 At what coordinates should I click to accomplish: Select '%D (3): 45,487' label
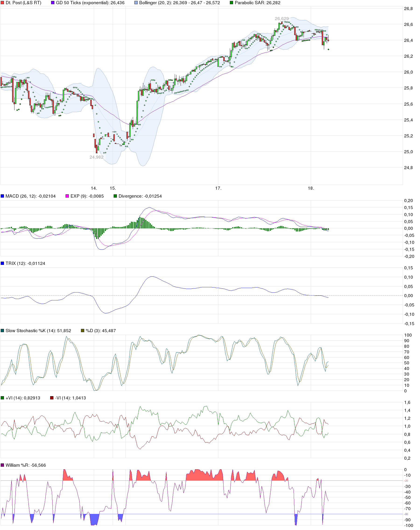click(101, 331)
